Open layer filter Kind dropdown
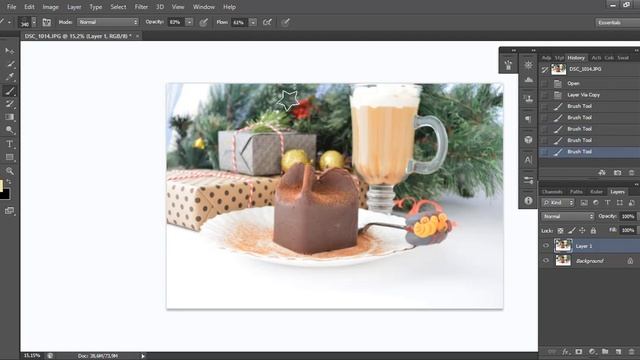 click(x=558, y=203)
